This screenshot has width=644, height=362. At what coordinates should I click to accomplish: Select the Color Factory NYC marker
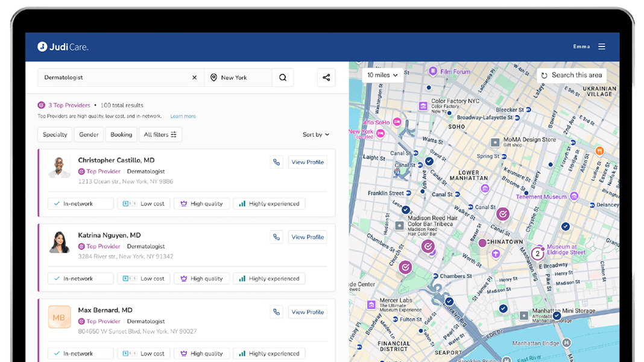[423, 106]
